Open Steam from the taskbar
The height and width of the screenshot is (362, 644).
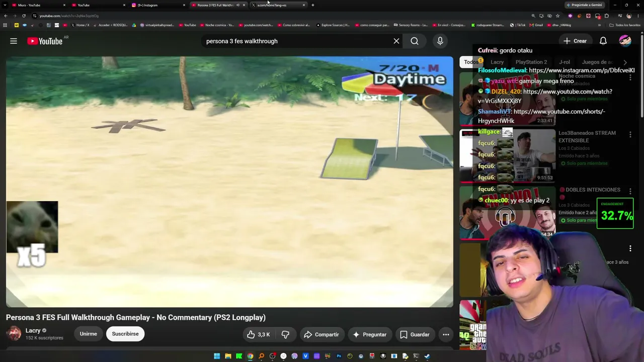pos(427,356)
